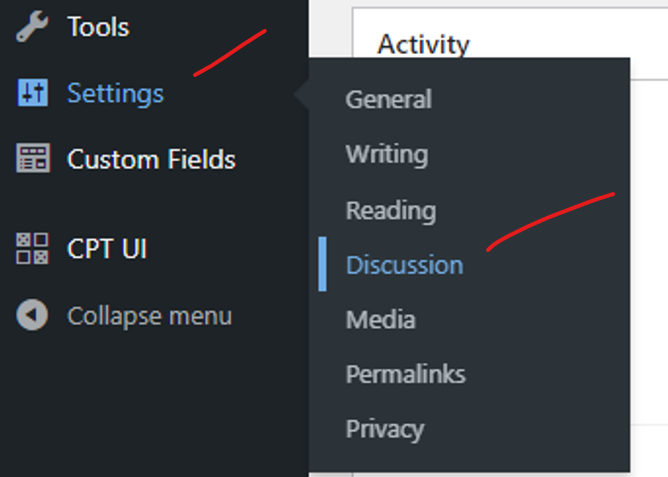Click the Custom Fields table icon
The image size is (668, 477).
(33, 158)
